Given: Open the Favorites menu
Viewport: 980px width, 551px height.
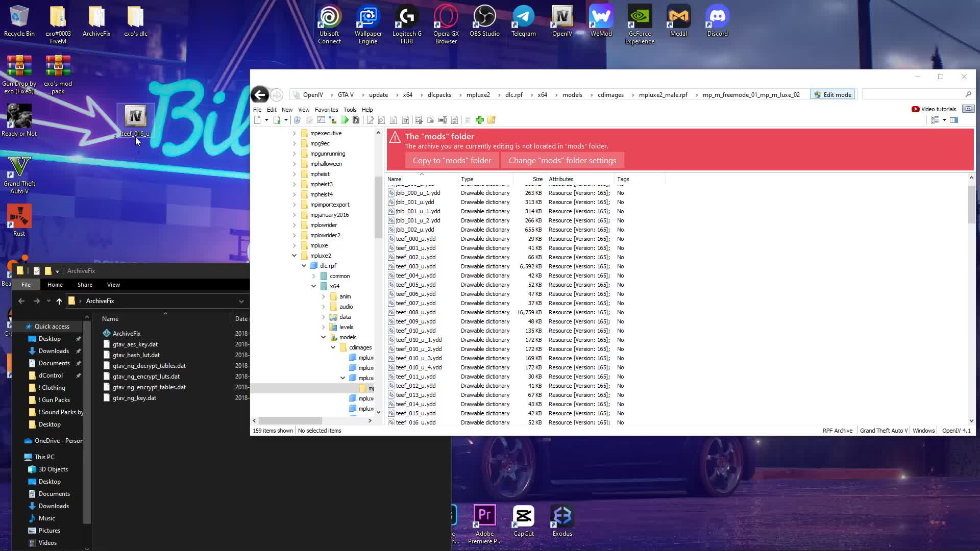Looking at the screenshot, I should coord(326,110).
